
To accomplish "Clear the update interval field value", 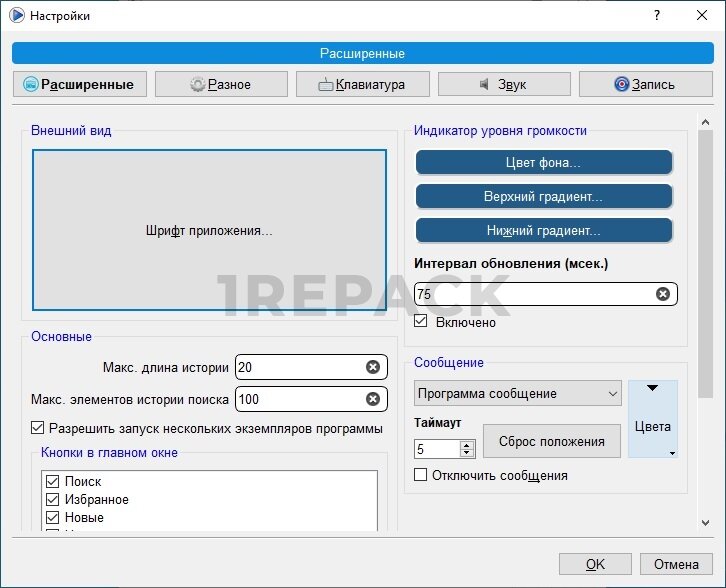I will (662, 294).
